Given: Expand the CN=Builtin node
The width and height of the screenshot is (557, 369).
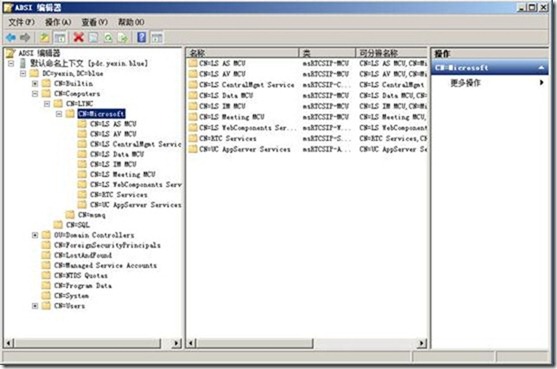Looking at the screenshot, I should pyautogui.click(x=35, y=83).
